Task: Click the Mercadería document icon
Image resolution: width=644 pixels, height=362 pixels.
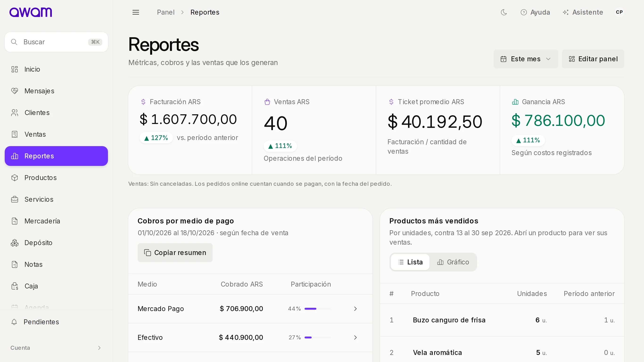Action: pos(15,221)
